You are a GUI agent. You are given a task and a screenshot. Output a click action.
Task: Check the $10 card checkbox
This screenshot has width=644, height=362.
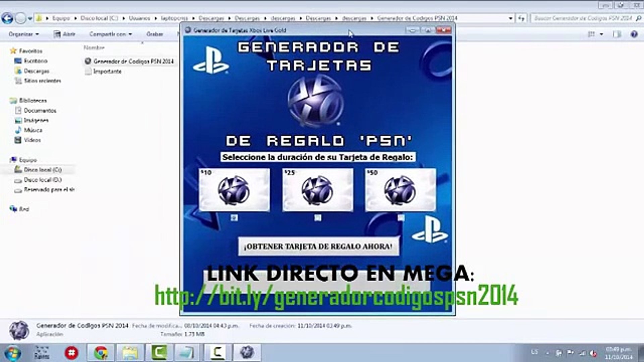[234, 218]
